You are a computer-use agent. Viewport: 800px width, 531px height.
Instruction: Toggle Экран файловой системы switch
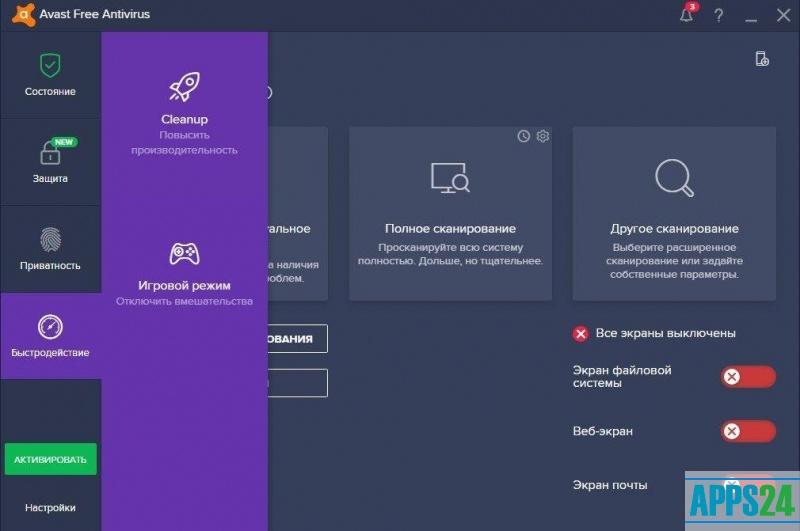click(x=748, y=377)
